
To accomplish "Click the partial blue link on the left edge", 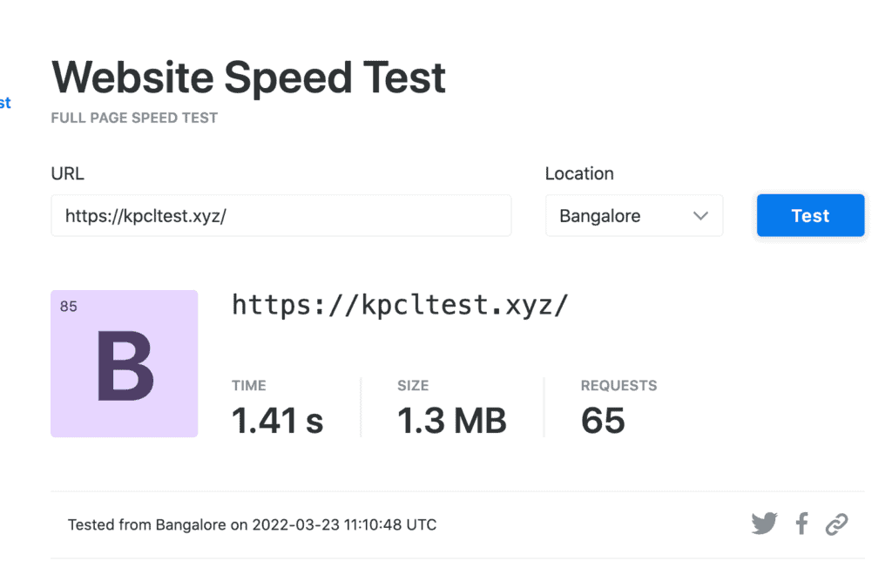I will [5, 102].
